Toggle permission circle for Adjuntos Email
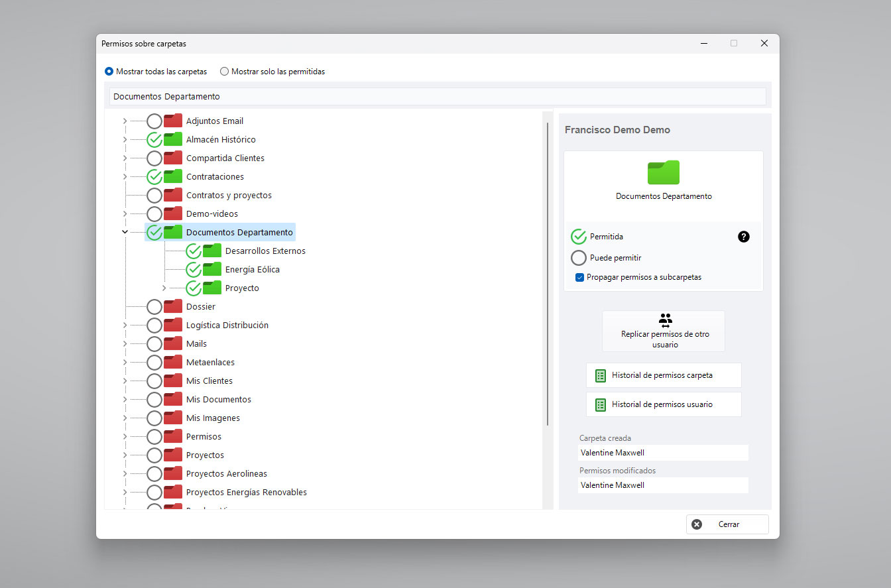This screenshot has height=588, width=891. pyautogui.click(x=154, y=121)
